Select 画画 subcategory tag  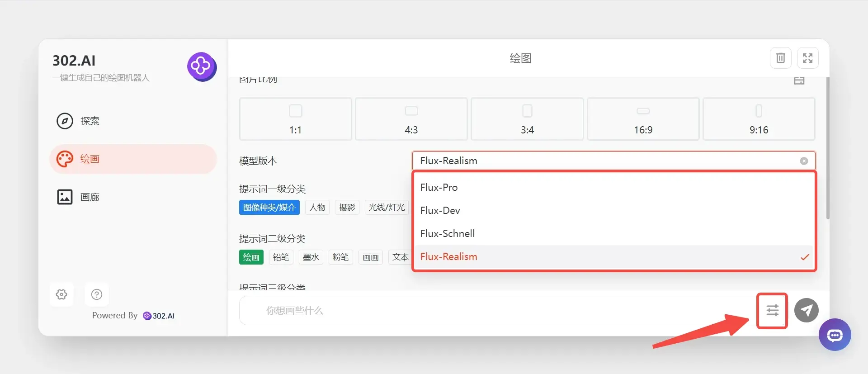coord(371,257)
